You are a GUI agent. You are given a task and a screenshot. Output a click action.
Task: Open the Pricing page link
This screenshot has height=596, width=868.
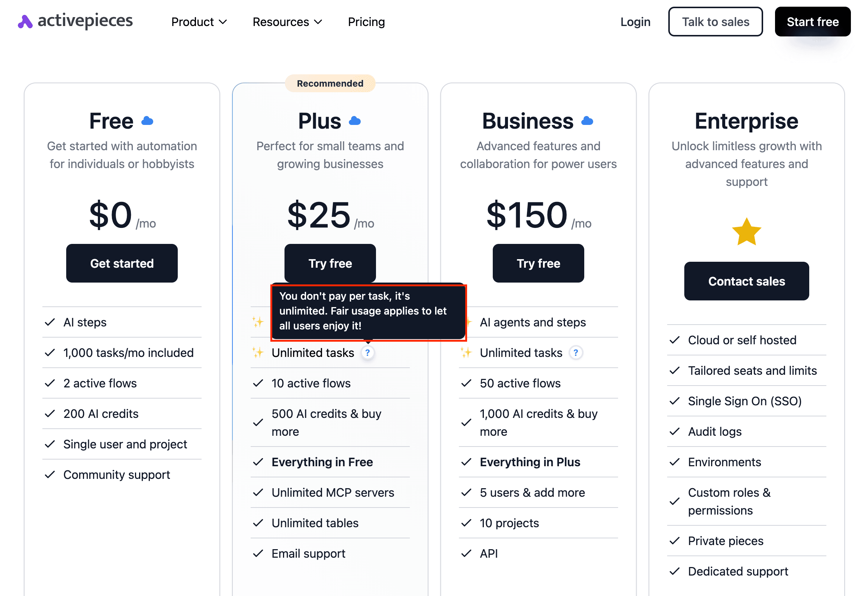click(366, 22)
